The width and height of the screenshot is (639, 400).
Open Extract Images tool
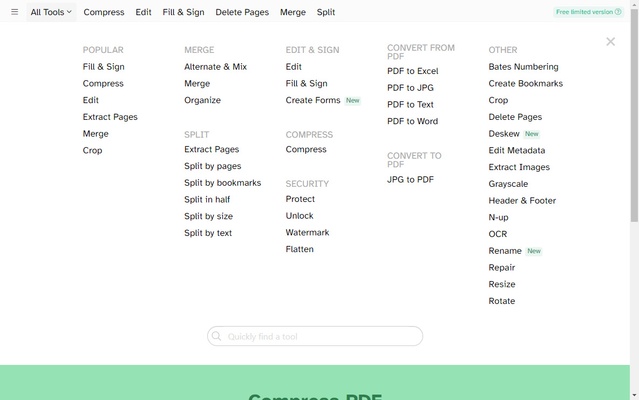pos(519,167)
